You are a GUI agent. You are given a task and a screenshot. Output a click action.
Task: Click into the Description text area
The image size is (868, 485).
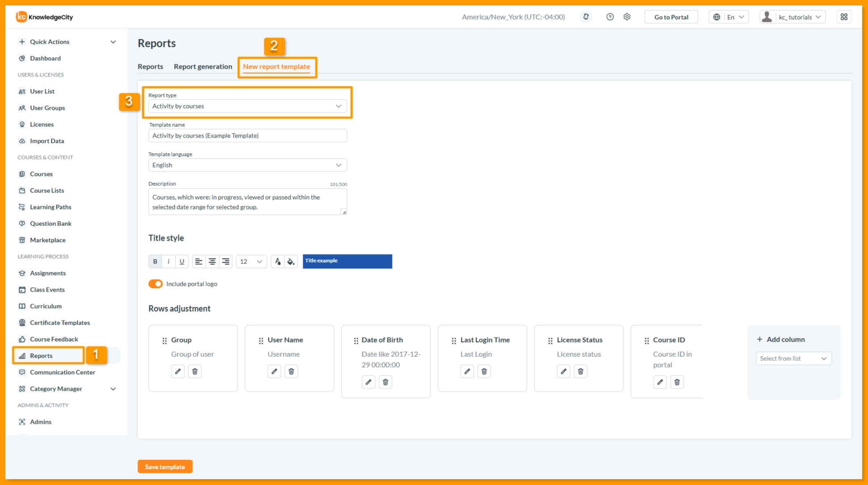pos(247,202)
